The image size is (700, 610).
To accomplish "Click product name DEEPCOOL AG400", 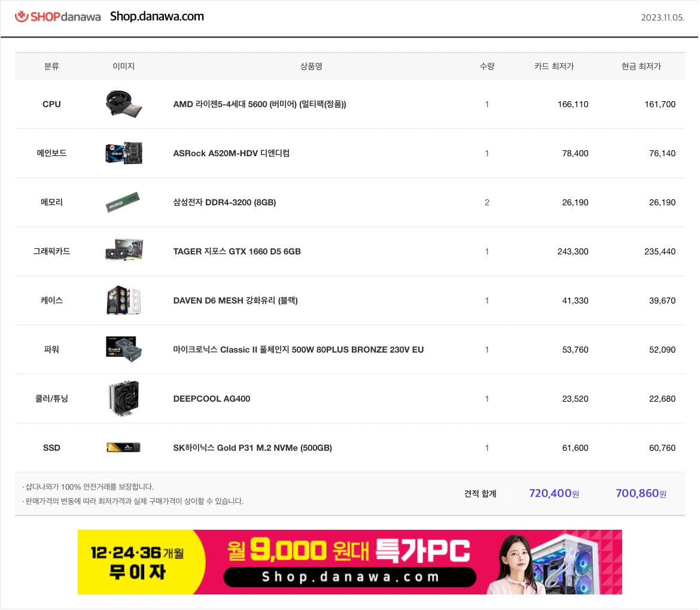I will pos(212,399).
